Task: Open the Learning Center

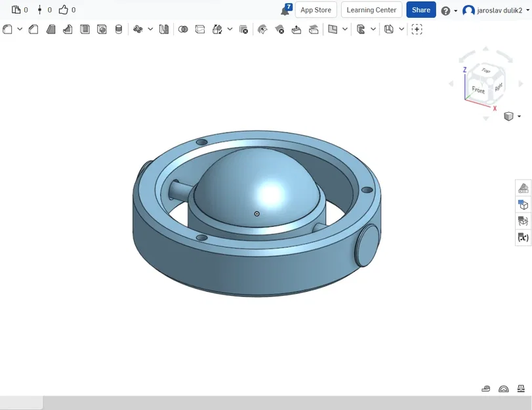Action: [371, 10]
